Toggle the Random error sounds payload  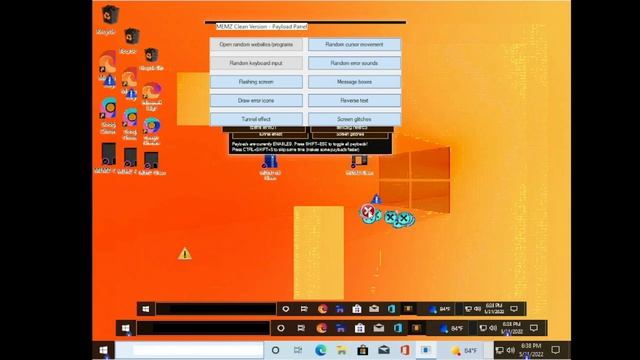click(354, 63)
